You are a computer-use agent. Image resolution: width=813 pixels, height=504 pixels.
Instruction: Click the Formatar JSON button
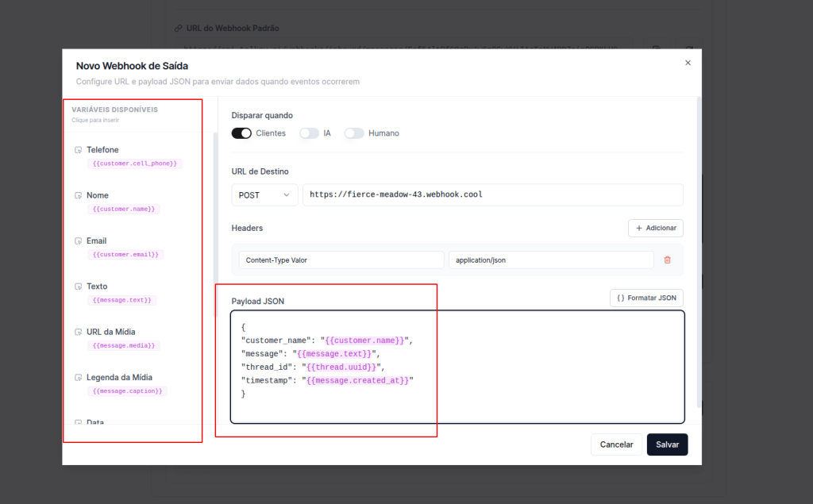[x=646, y=298]
